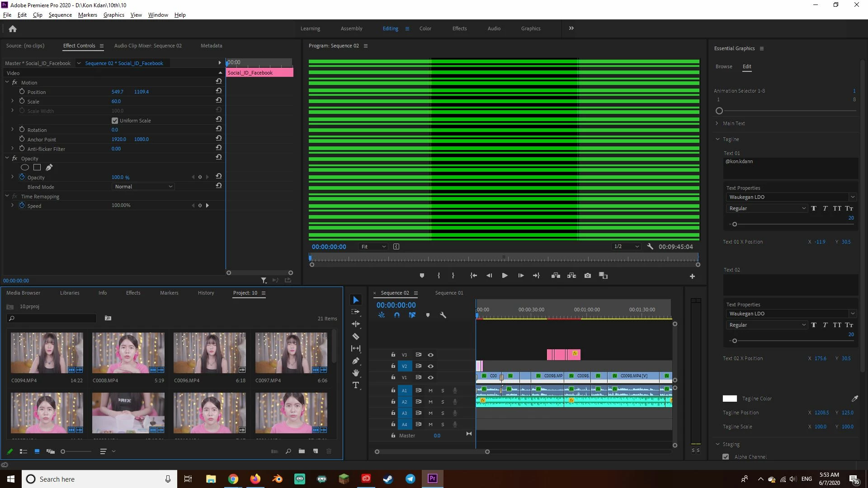Screen dimensions: 868x488
Task: Click the Add Marker button in Program monitor
Action: click(x=422, y=276)
